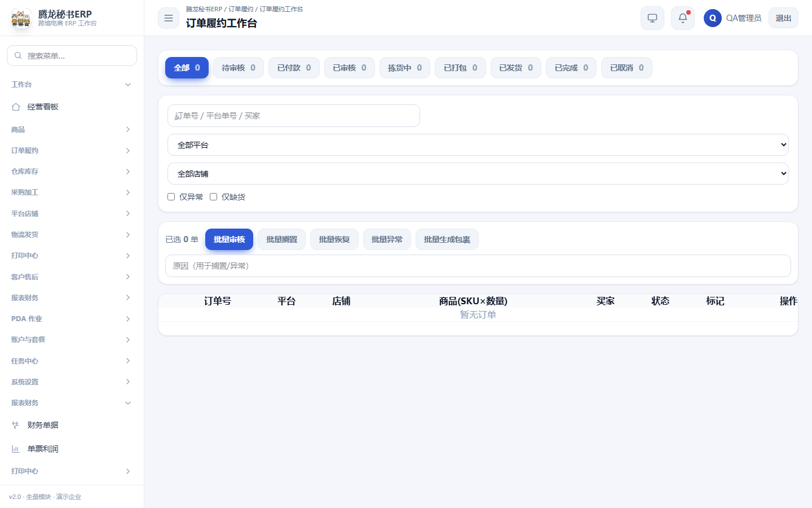Screen dimensions: 812x508
Task: Click the 批量搁置 button
Action: tap(281, 239)
